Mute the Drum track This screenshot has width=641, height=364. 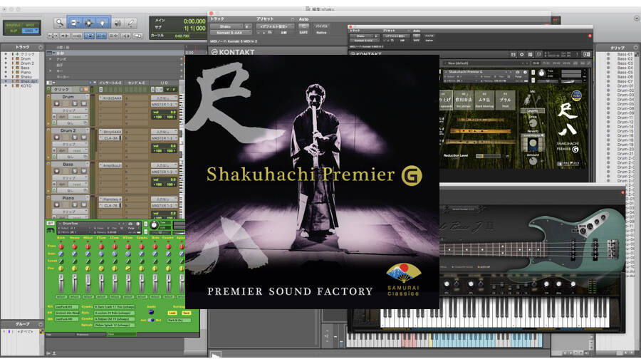pos(83,103)
